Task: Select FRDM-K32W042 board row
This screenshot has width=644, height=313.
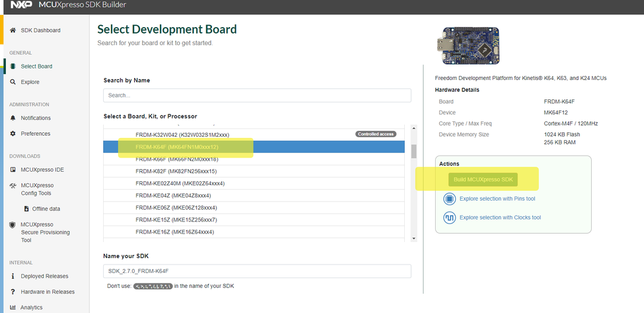Action: pos(254,134)
